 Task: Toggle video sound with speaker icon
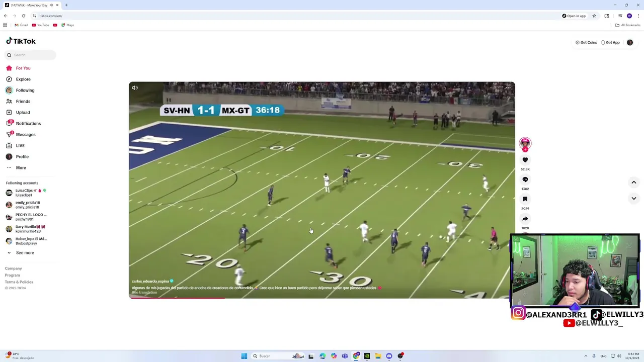coord(135,87)
